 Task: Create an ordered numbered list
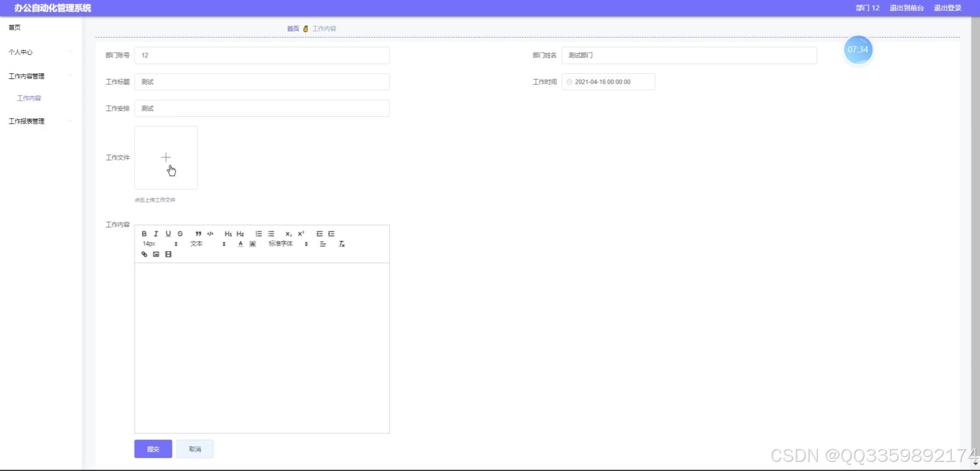pos(259,234)
